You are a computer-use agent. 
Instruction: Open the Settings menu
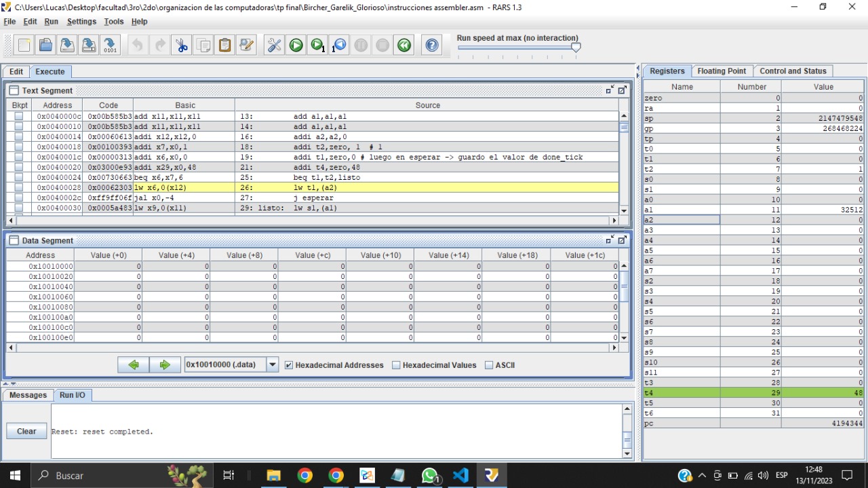click(81, 22)
